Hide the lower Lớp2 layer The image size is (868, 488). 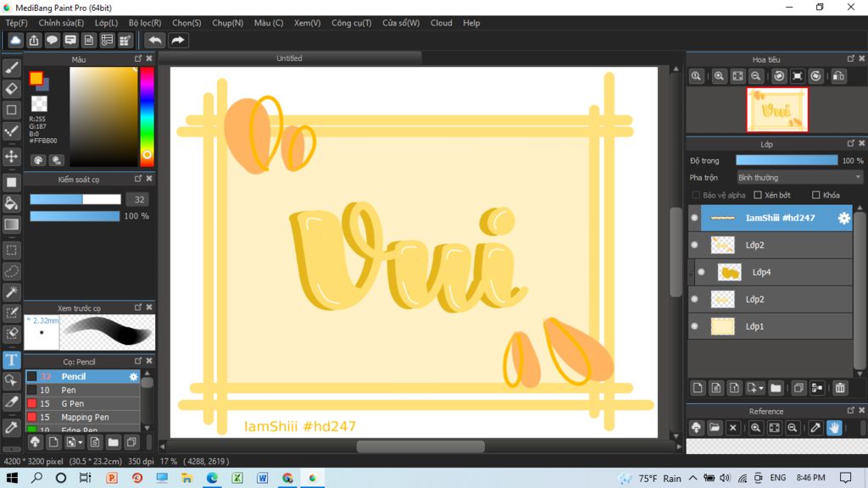coord(694,299)
